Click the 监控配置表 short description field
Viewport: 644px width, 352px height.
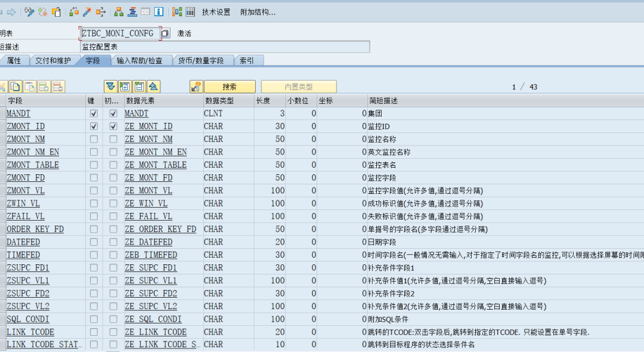[x=225, y=47]
